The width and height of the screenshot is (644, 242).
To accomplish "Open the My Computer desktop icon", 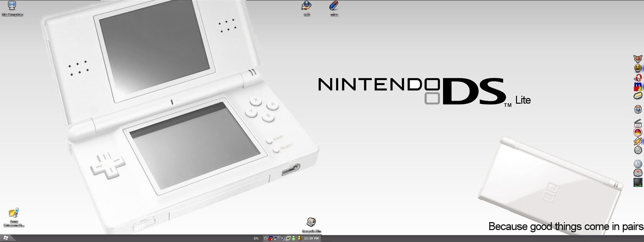I will pos(12,8).
